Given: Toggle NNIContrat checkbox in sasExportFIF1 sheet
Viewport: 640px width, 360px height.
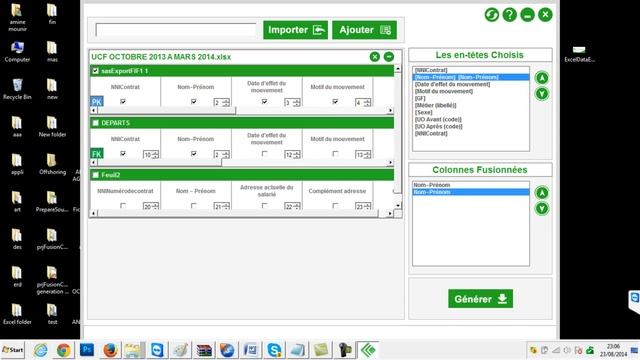Looking at the screenshot, I should [x=123, y=102].
